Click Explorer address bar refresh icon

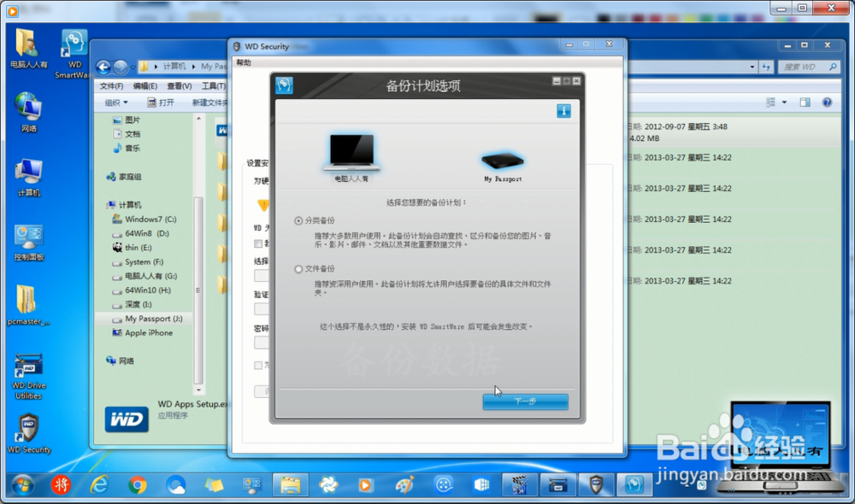pos(767,67)
